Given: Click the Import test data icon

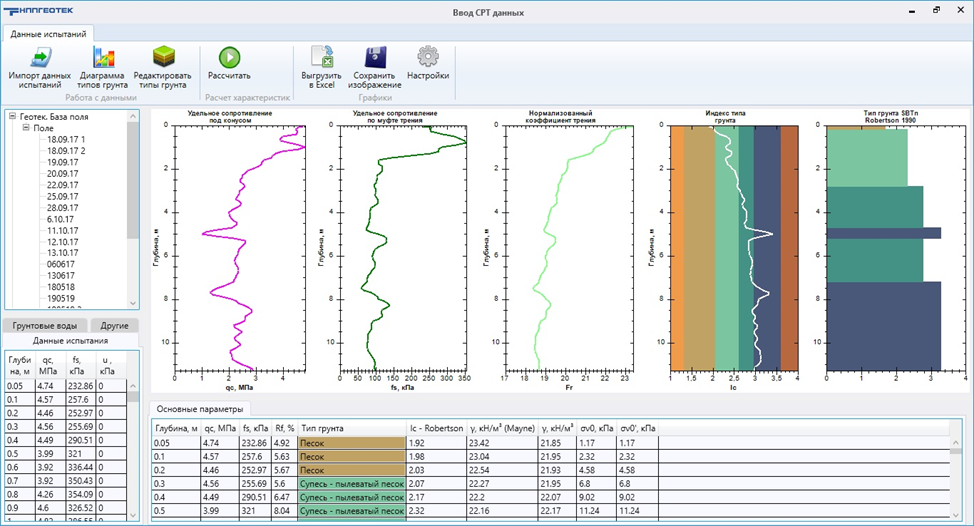Looking at the screenshot, I should (39, 56).
